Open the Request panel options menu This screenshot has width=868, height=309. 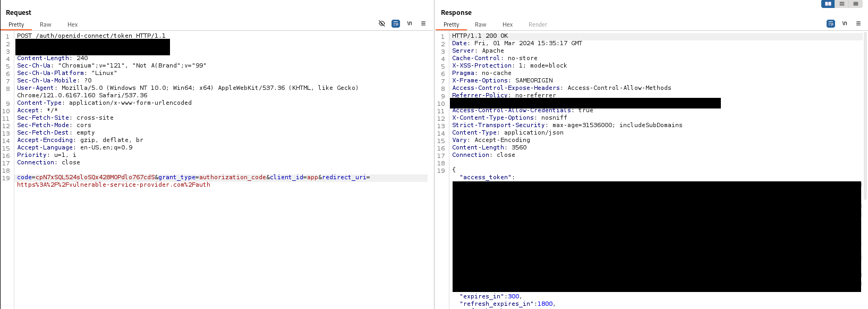pyautogui.click(x=423, y=23)
